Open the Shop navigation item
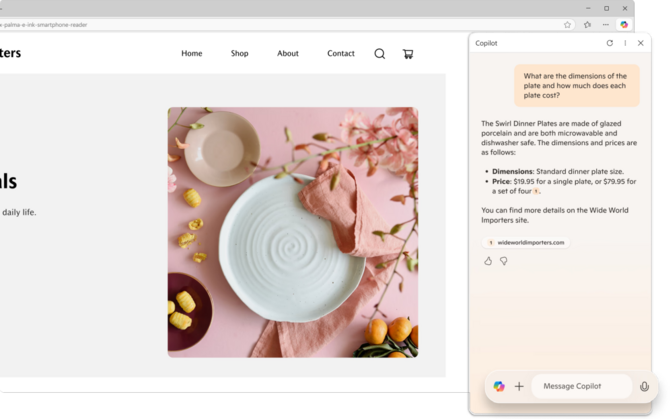The image size is (670, 419). (x=239, y=54)
